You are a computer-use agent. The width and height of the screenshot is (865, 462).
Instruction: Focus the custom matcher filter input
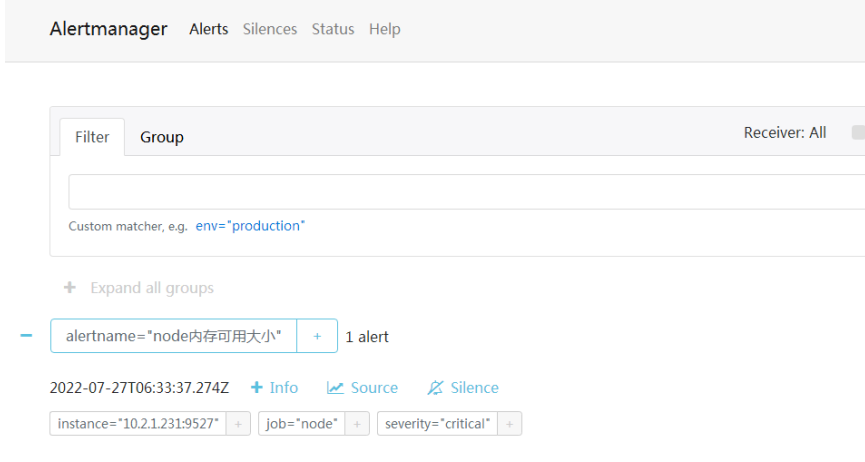click(x=467, y=192)
